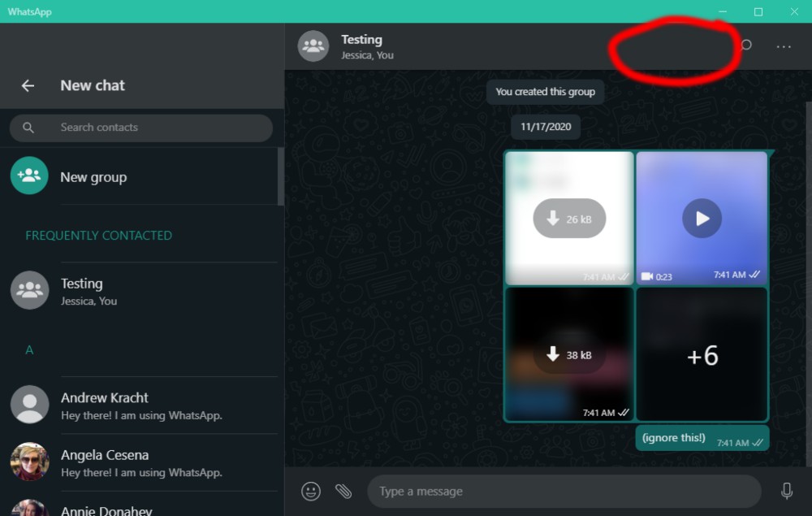Minimize the WhatsApp window
Screen dimensions: 812x516
point(723,11)
